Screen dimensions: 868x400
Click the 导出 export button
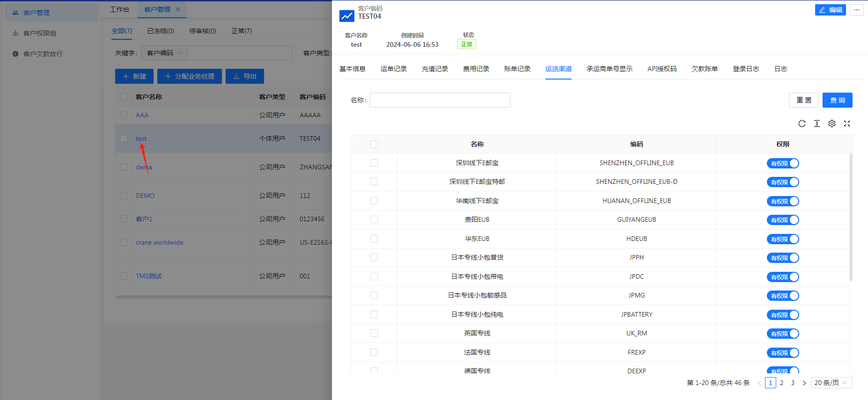coord(245,76)
